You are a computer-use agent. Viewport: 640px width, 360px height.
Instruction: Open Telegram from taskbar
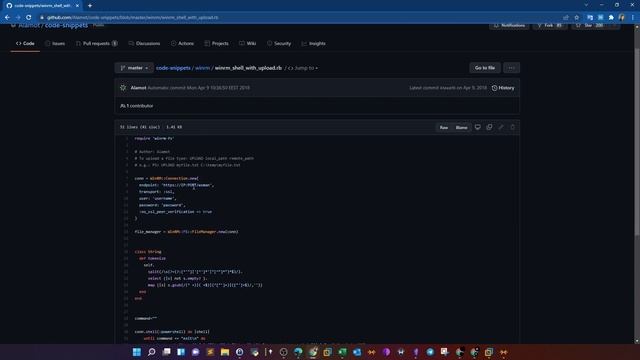(x=430, y=352)
